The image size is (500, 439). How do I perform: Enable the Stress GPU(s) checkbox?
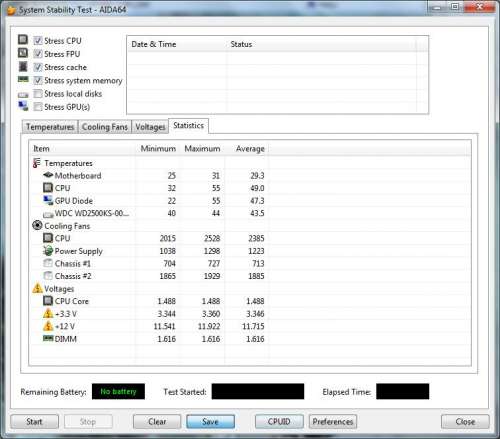pyautogui.click(x=38, y=107)
